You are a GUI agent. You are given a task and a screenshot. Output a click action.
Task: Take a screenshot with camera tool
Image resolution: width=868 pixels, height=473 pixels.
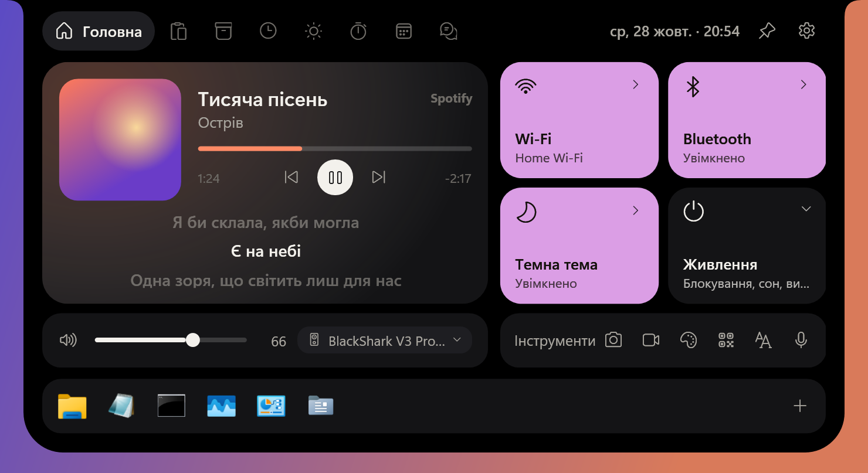coord(613,340)
